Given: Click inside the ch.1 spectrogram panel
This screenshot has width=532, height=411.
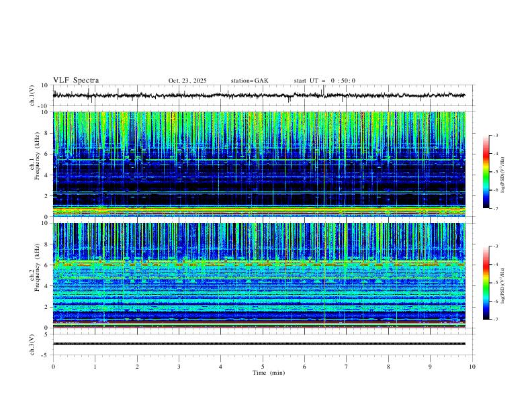Looking at the screenshot, I should coord(259,164).
